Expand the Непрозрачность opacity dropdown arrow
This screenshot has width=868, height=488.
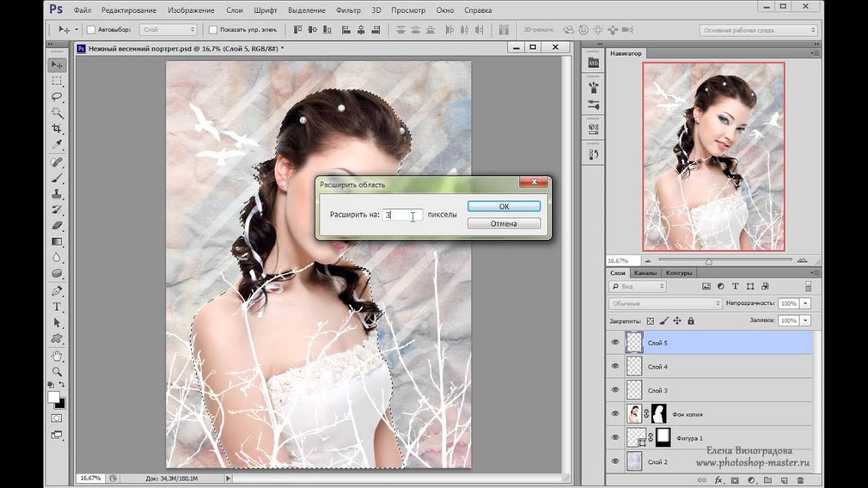806,304
